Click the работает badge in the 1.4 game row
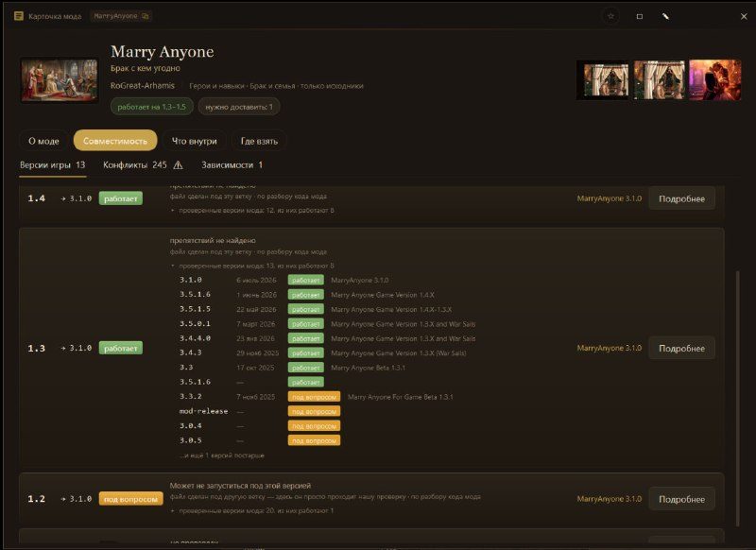The width and height of the screenshot is (756, 550). 121,198
